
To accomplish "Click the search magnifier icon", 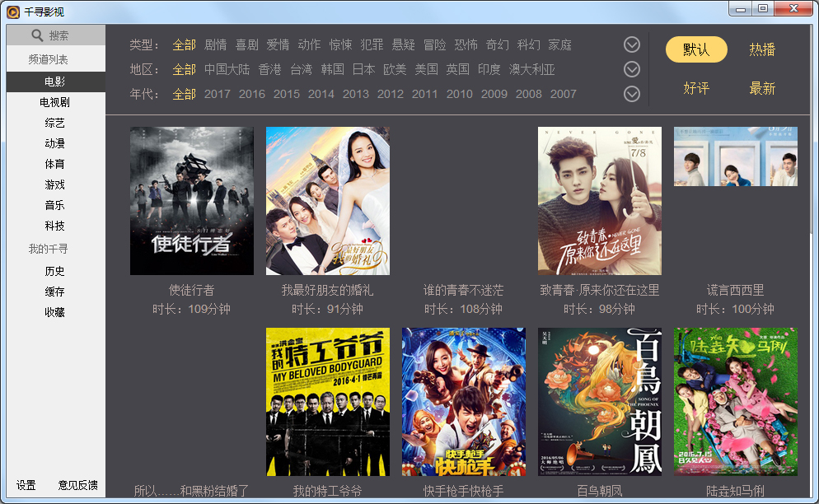I will [x=37, y=35].
